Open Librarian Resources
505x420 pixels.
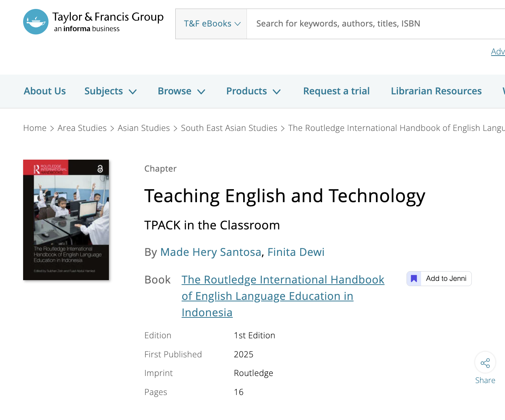point(436,91)
